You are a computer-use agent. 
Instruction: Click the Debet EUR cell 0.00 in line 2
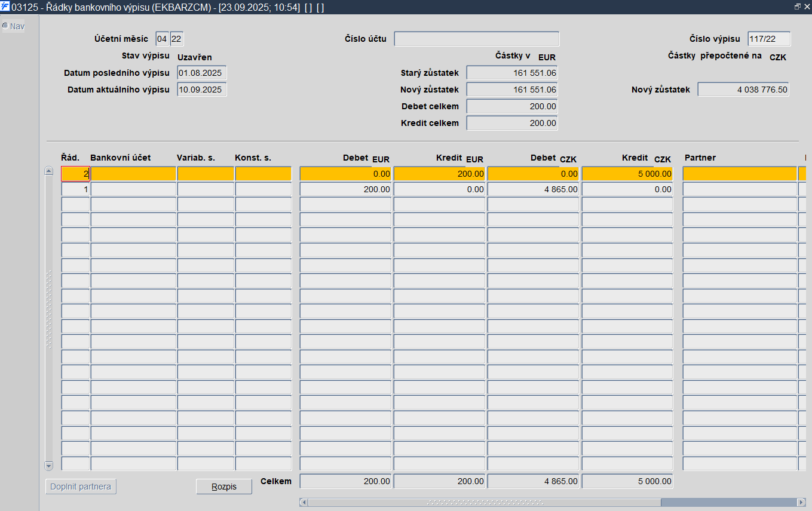345,174
